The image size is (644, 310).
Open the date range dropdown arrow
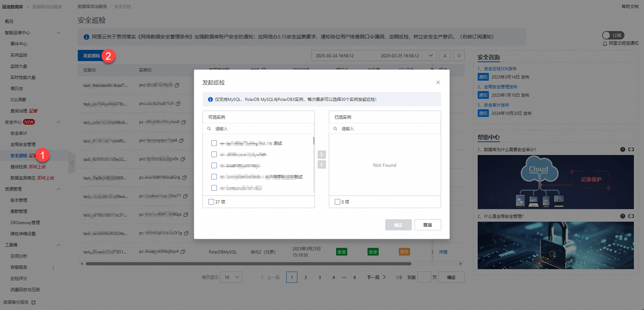pyautogui.click(x=431, y=56)
